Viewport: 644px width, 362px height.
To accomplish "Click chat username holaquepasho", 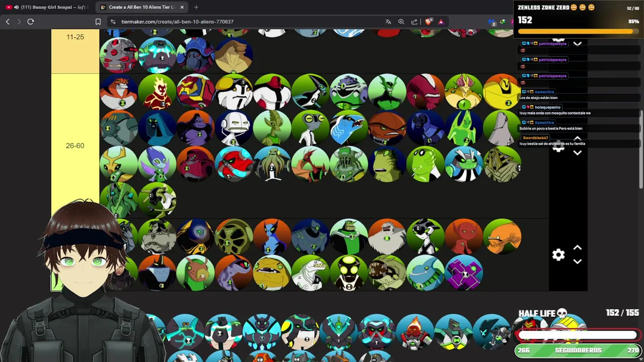I will coord(547,107).
